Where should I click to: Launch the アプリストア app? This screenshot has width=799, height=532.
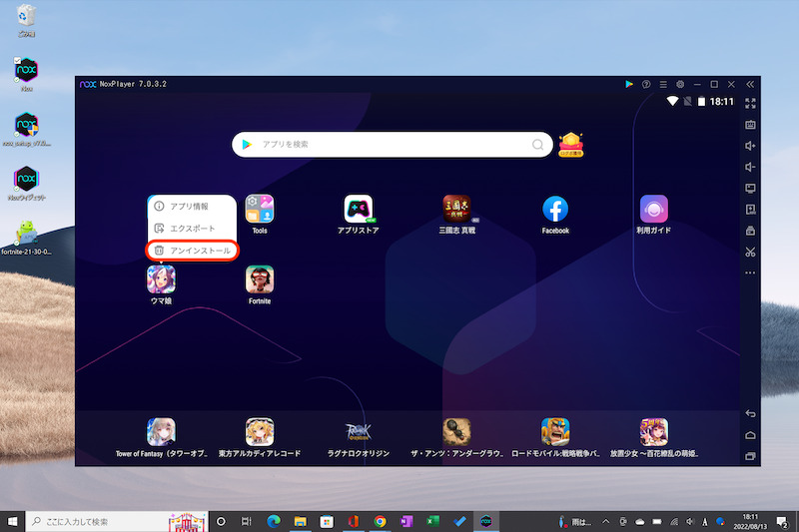[x=359, y=210]
